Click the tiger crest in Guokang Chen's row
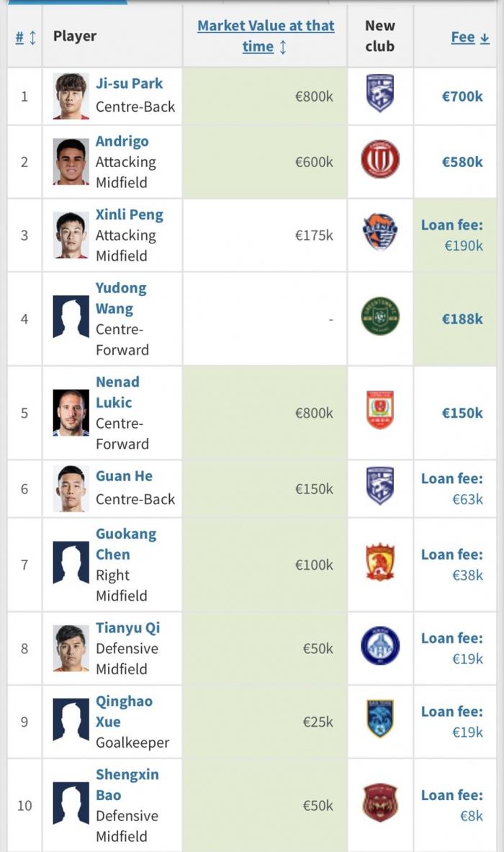 pos(380,562)
